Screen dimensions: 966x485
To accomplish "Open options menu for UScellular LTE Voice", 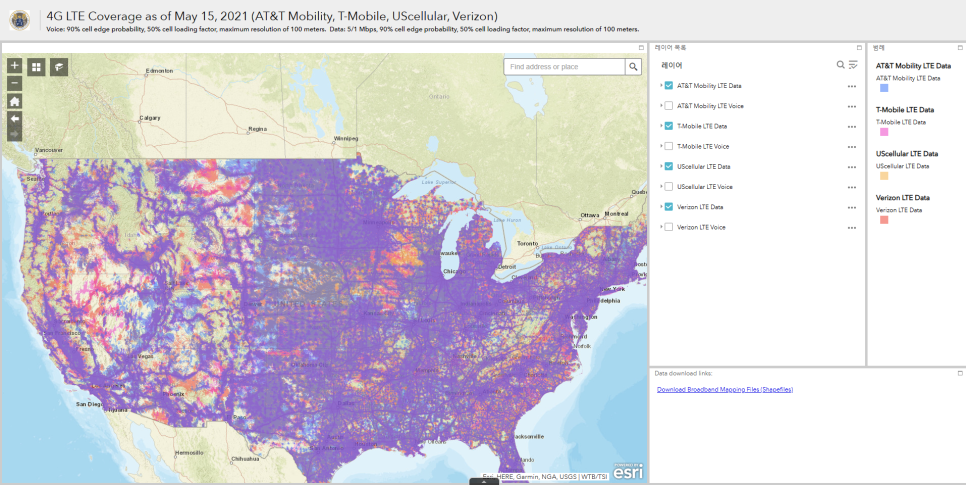I will pyautogui.click(x=852, y=187).
